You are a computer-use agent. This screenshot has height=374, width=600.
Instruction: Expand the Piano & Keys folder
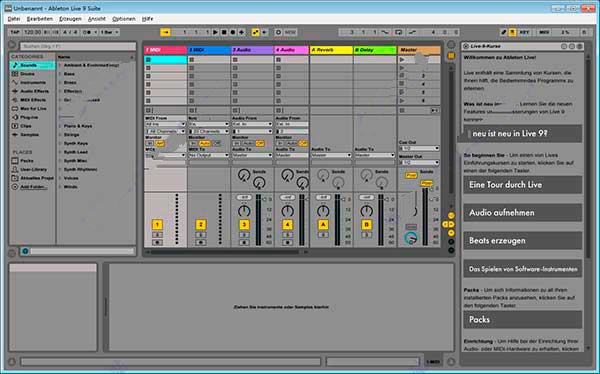point(60,126)
